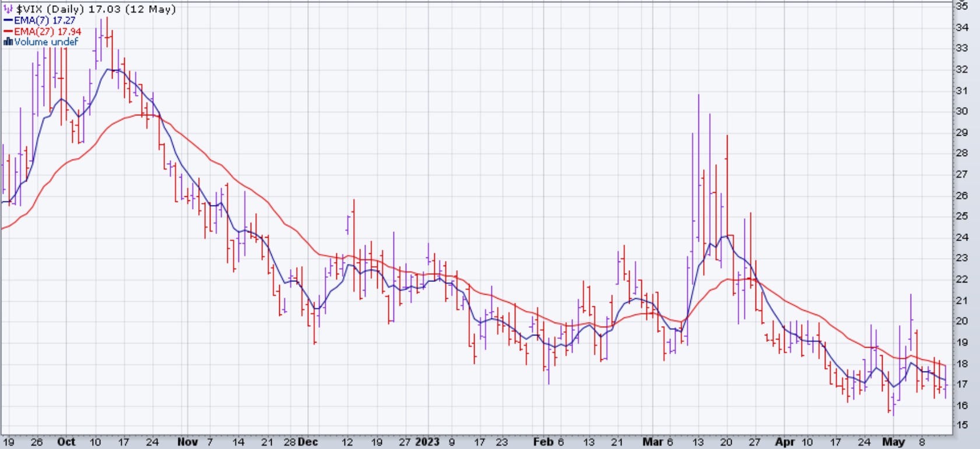Click the Volume undef legend label
The image size is (980, 449).
(46, 42)
